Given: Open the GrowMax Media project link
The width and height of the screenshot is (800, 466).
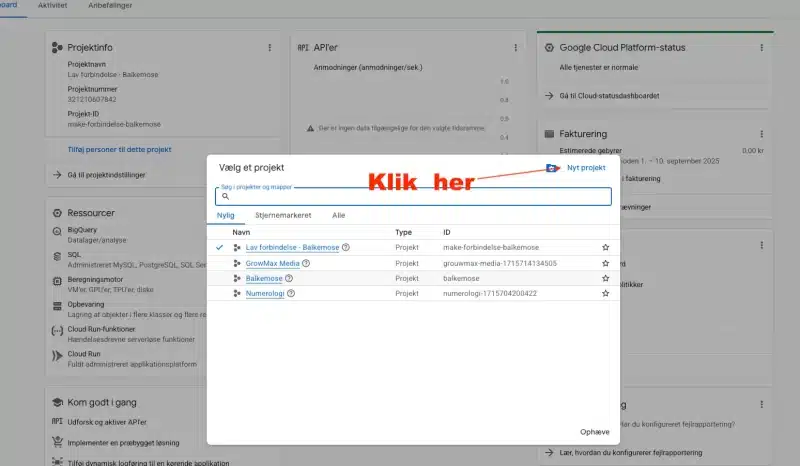Looking at the screenshot, I should click(272, 263).
